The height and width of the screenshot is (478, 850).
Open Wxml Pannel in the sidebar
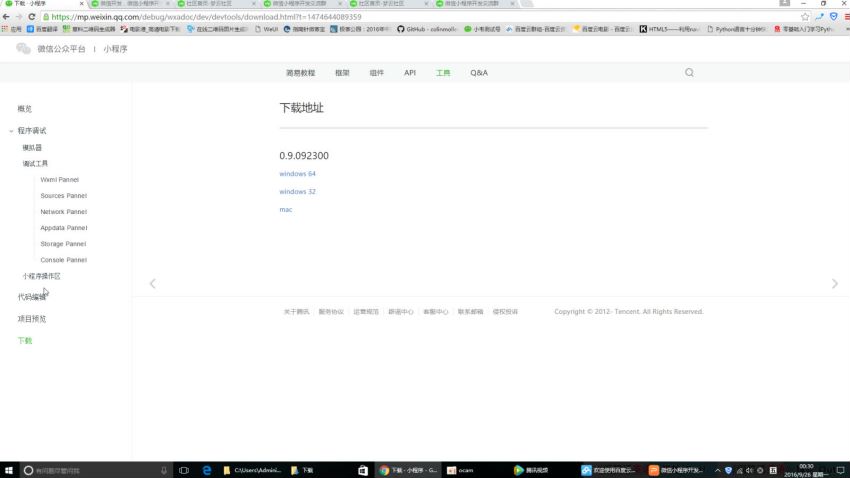(x=60, y=179)
